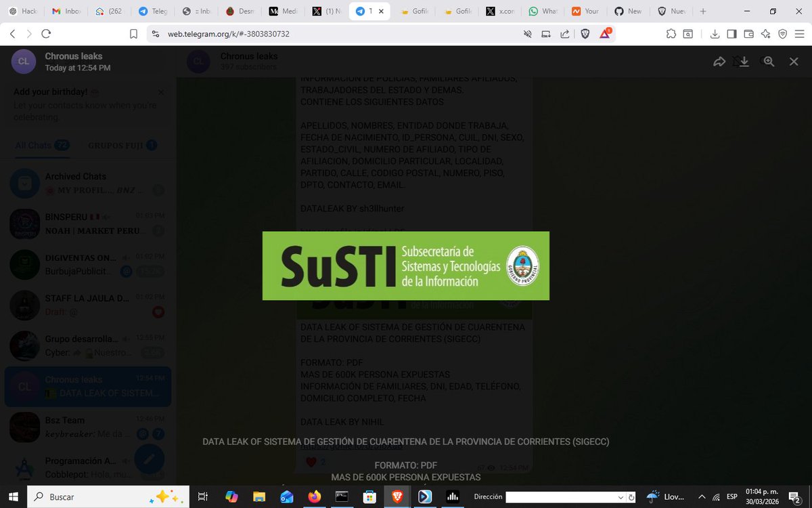The image size is (812, 508).
Task: Open the Programación A... chat
Action: [88, 467]
